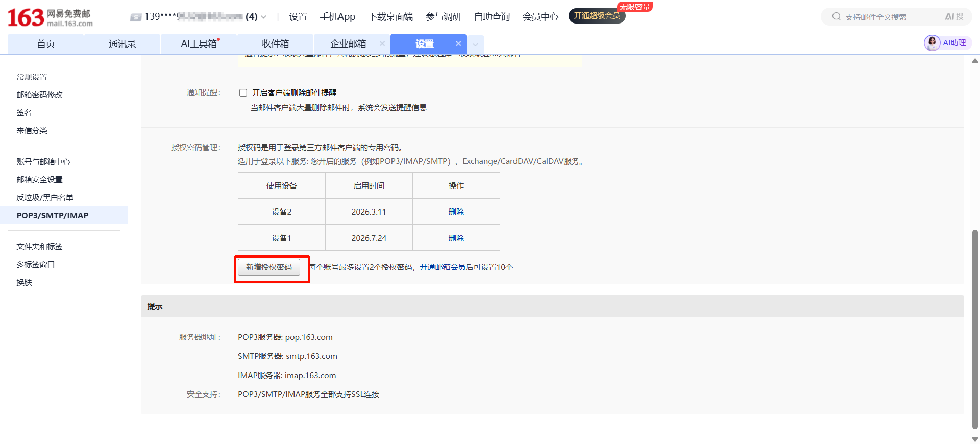This screenshot has width=980, height=444.
Task: Open 邮箱密码修改 in sidebar
Action: click(39, 95)
